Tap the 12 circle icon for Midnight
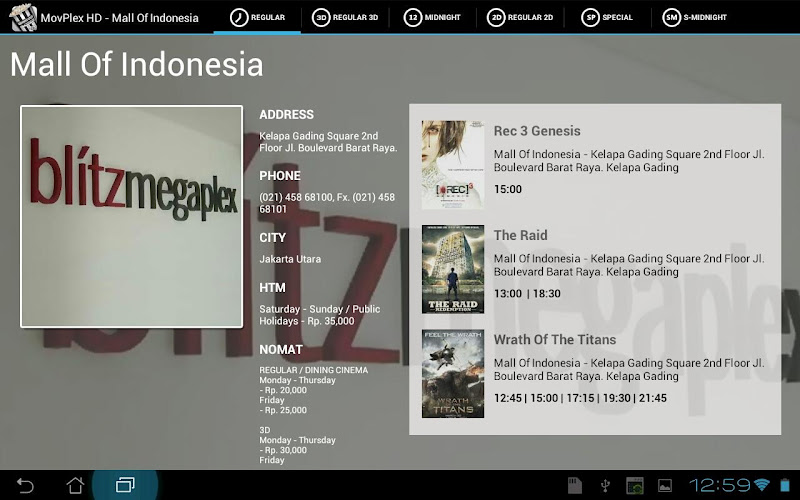 413,17
